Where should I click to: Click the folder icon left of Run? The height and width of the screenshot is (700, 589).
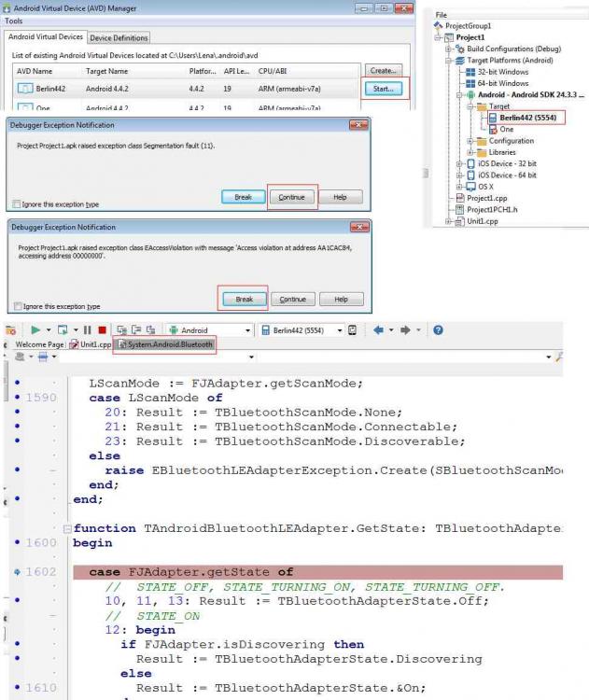pos(10,330)
